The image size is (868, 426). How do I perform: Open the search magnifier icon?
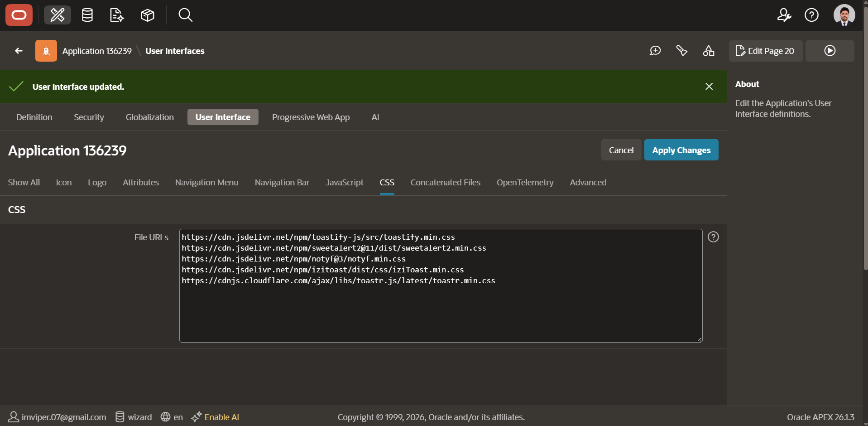coord(185,15)
